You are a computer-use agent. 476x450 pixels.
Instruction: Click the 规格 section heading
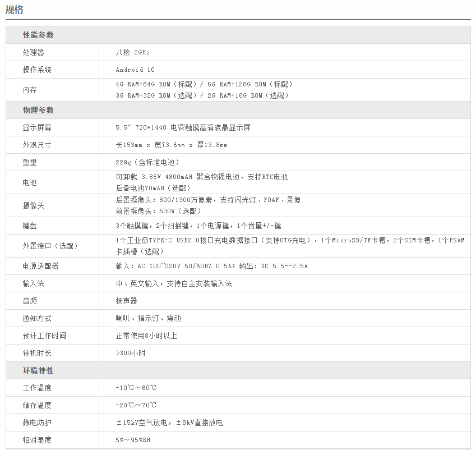(14, 10)
